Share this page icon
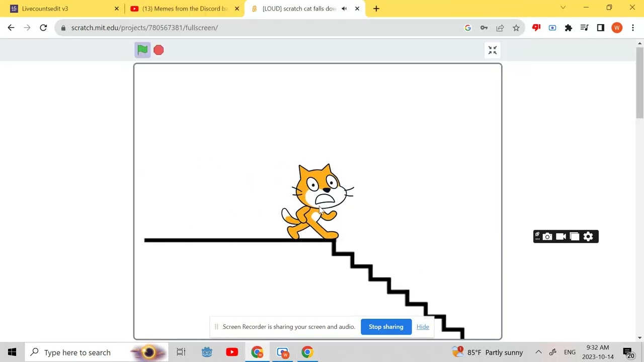 pyautogui.click(x=500, y=28)
